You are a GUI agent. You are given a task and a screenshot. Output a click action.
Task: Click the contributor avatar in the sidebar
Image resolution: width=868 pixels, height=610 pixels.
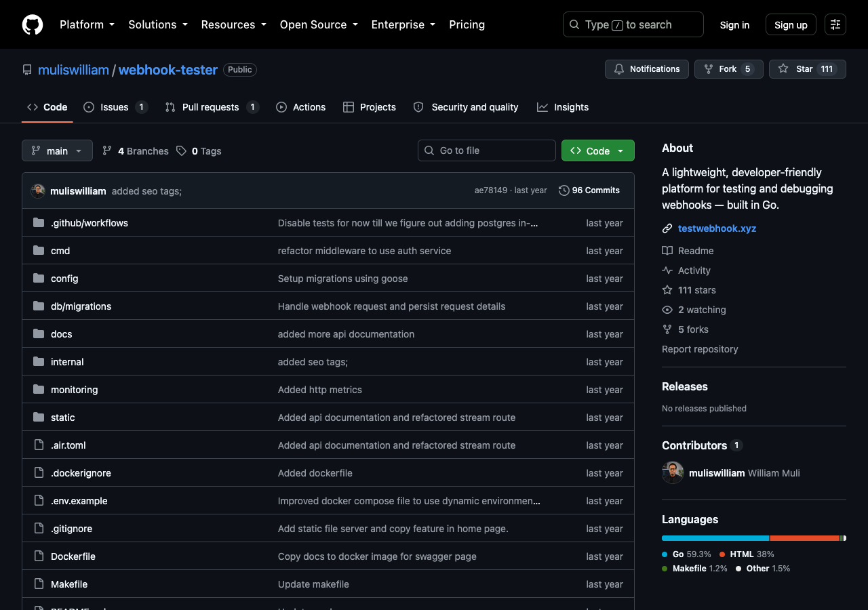pos(673,472)
